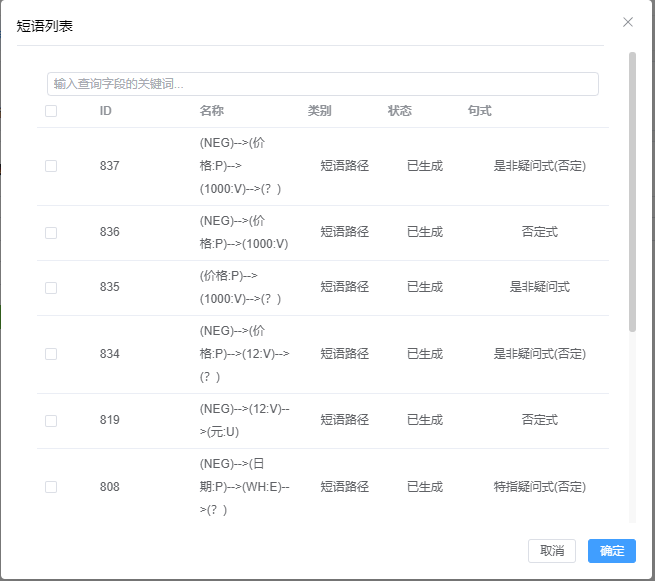655x581 pixels.
Task: Toggle the select-all header checkbox
Action: tap(51, 111)
